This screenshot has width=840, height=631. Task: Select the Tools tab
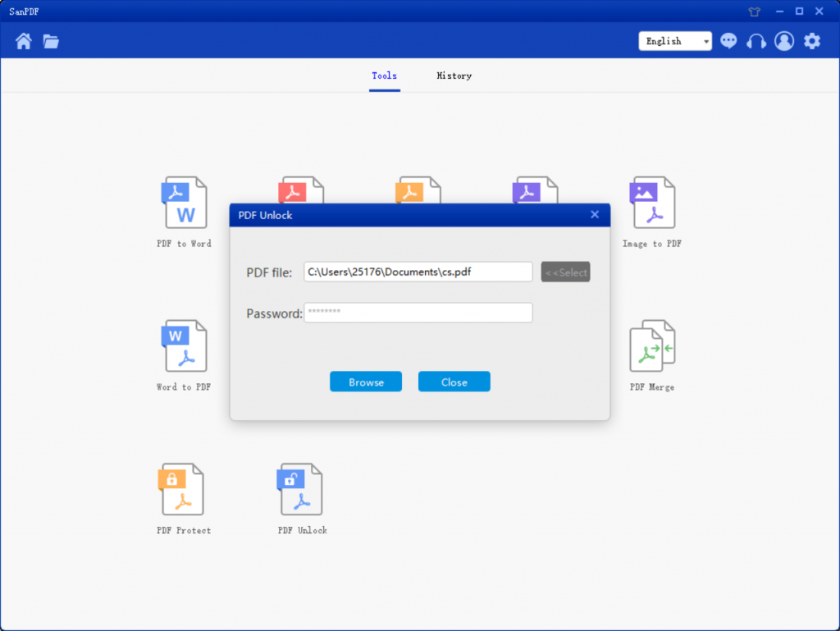point(384,75)
